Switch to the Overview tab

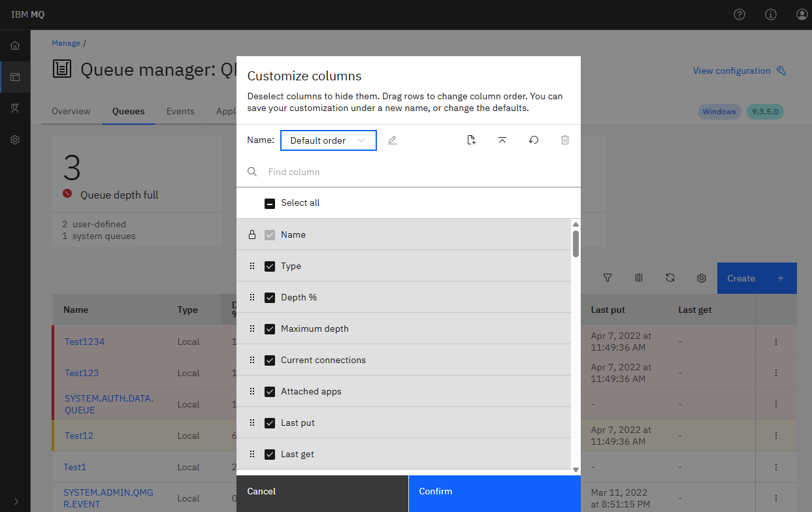pos(71,111)
